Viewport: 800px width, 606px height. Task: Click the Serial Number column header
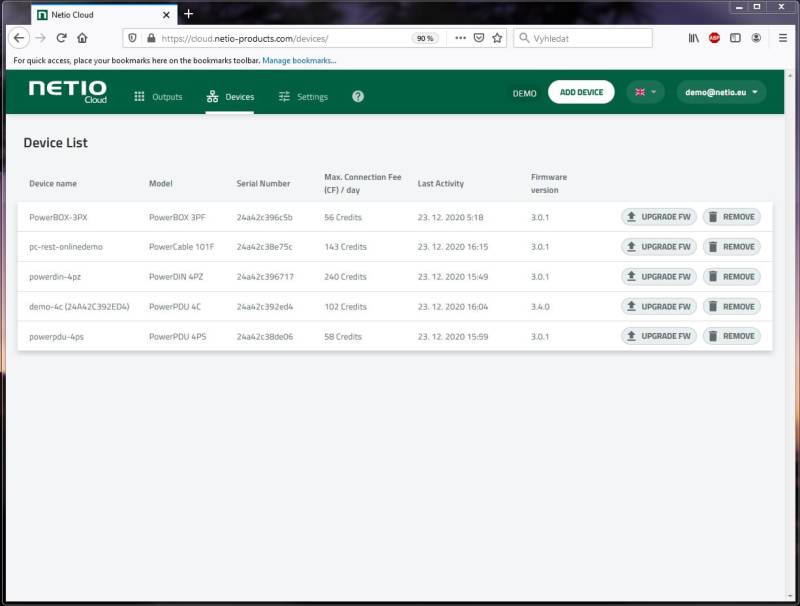click(263, 184)
